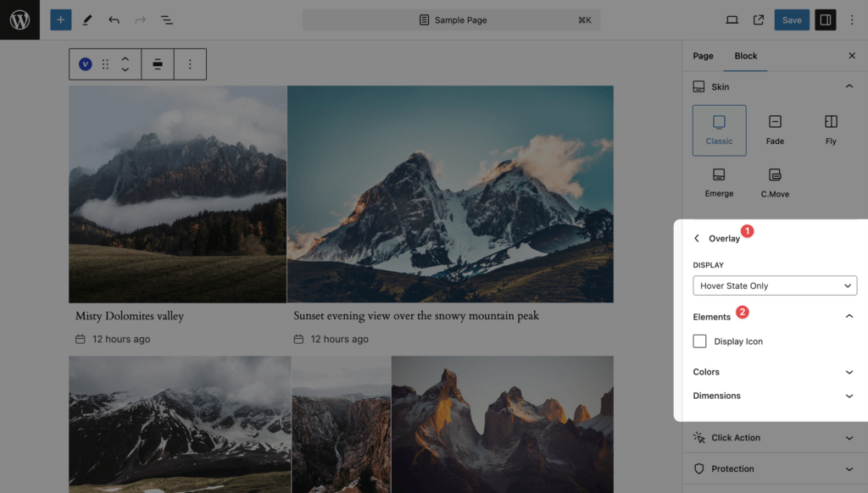Enable the Display Icon checkbox

click(x=700, y=341)
